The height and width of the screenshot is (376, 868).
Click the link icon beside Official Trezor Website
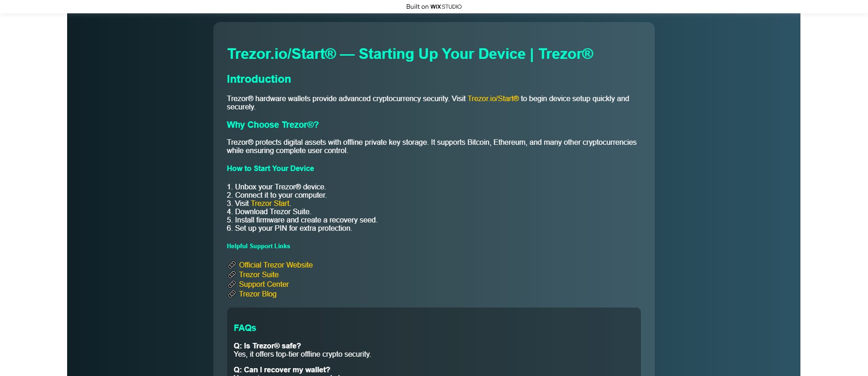click(x=232, y=265)
